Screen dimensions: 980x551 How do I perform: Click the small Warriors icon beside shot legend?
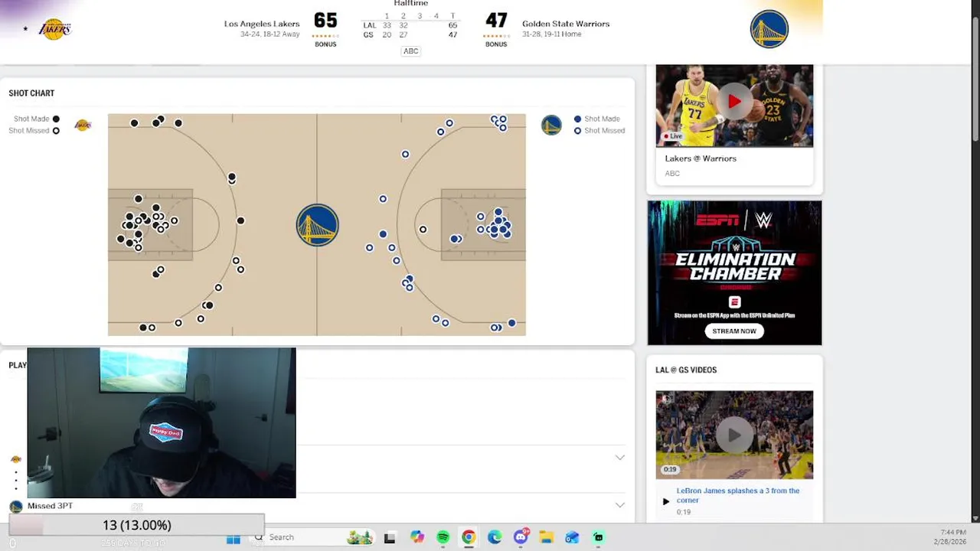pyautogui.click(x=551, y=125)
